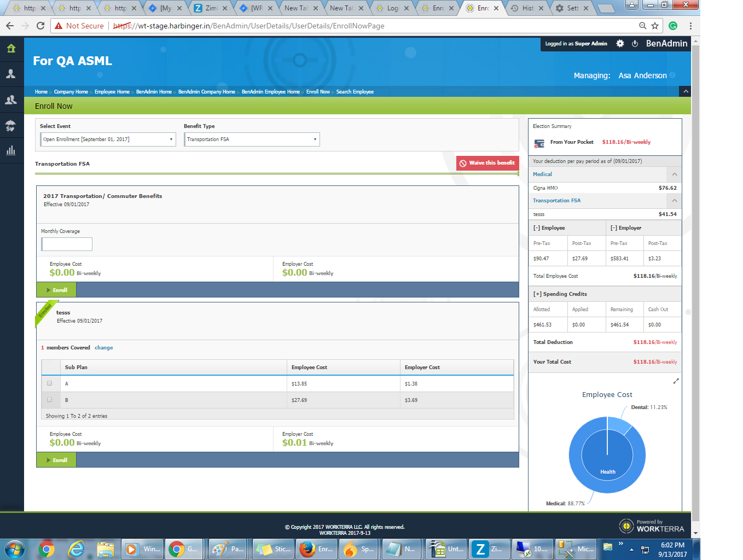Go to Company Home breadcrumb
Image resolution: width=743 pixels, height=560 pixels.
point(71,92)
